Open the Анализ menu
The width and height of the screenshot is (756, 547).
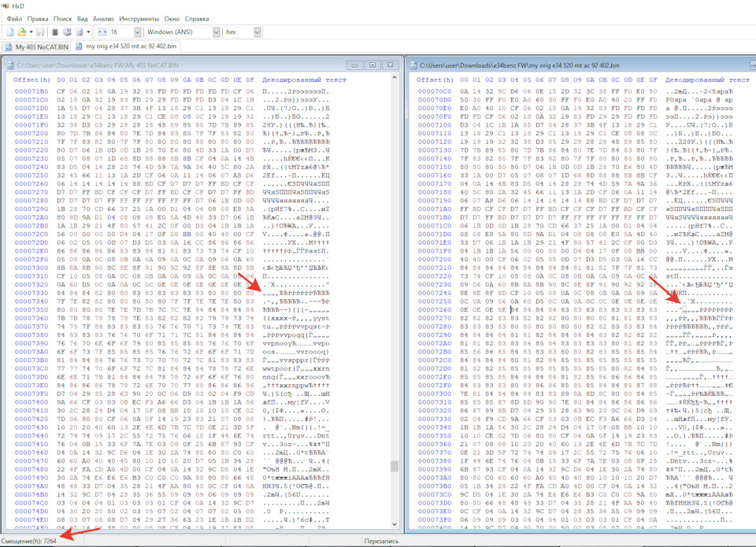coord(103,19)
